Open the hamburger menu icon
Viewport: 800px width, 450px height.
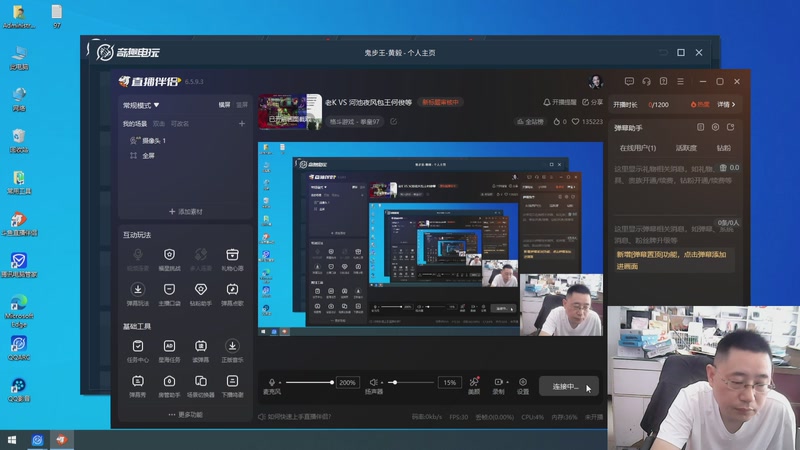(x=680, y=82)
